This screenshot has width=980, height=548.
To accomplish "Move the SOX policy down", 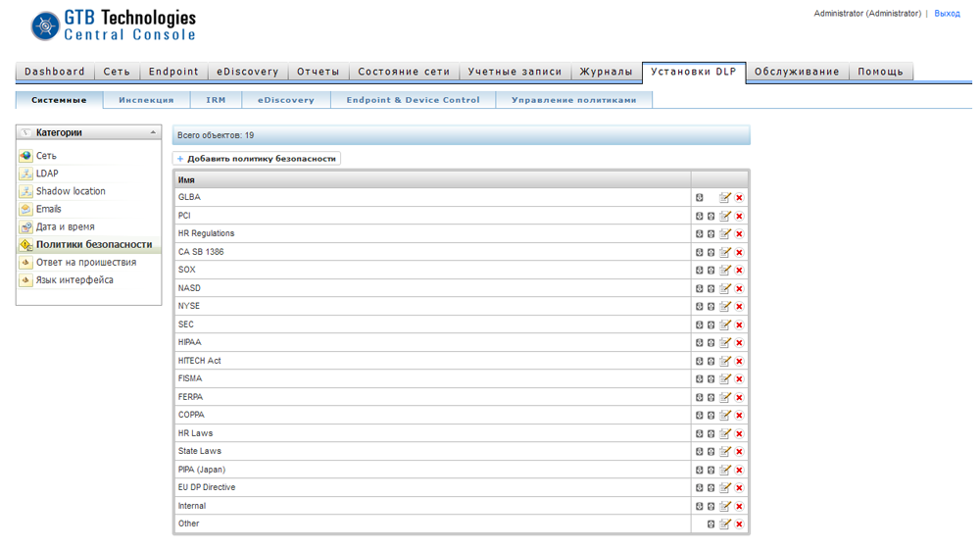I will pyautogui.click(x=700, y=270).
